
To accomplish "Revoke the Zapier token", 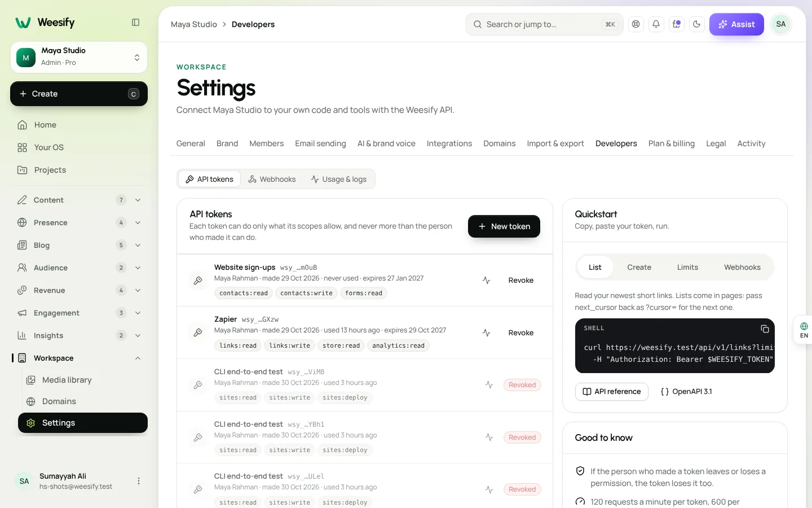I will (x=521, y=333).
